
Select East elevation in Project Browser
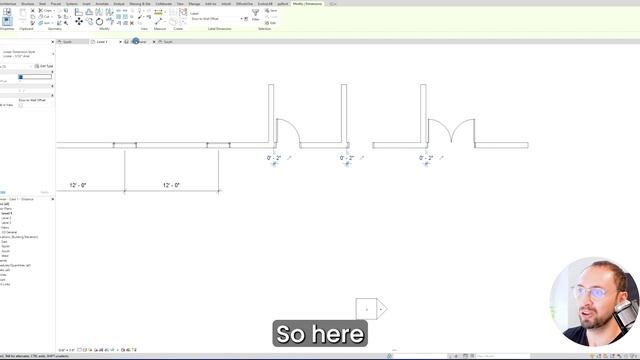[x=4, y=242]
